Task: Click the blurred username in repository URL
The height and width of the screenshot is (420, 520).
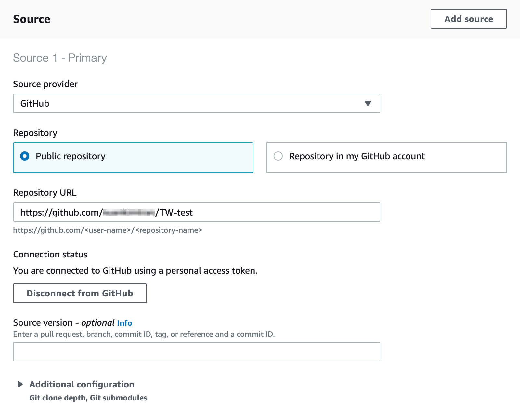Action: point(129,213)
